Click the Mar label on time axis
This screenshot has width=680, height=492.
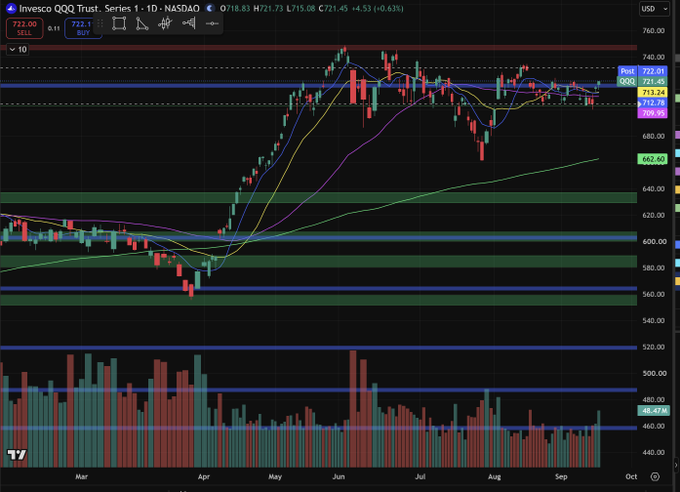[x=82, y=476]
